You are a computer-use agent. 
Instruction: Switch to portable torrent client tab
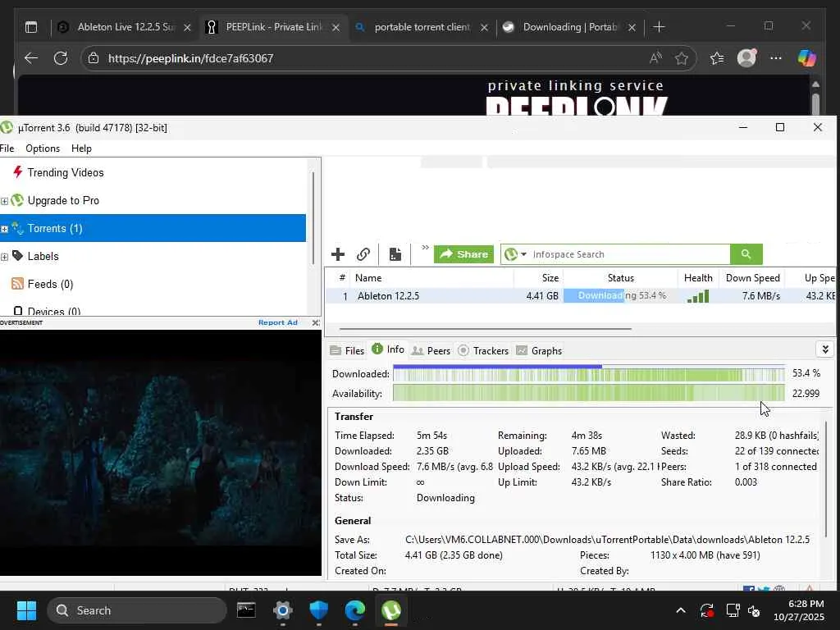(422, 27)
